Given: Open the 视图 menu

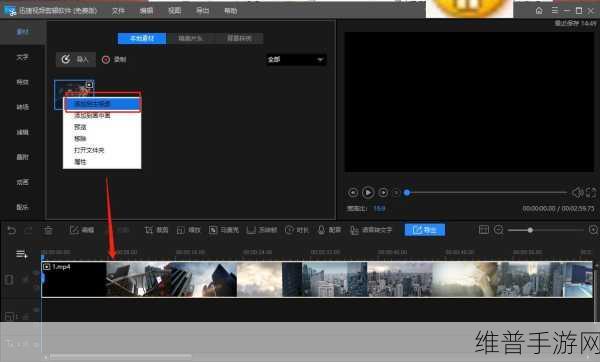Looking at the screenshot, I should 174,11.
